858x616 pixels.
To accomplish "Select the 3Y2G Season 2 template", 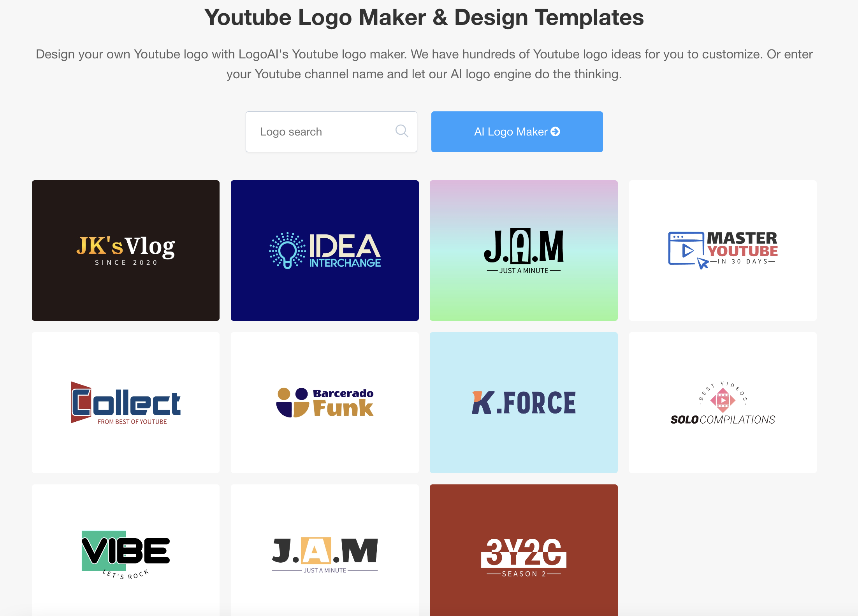I will click(524, 553).
